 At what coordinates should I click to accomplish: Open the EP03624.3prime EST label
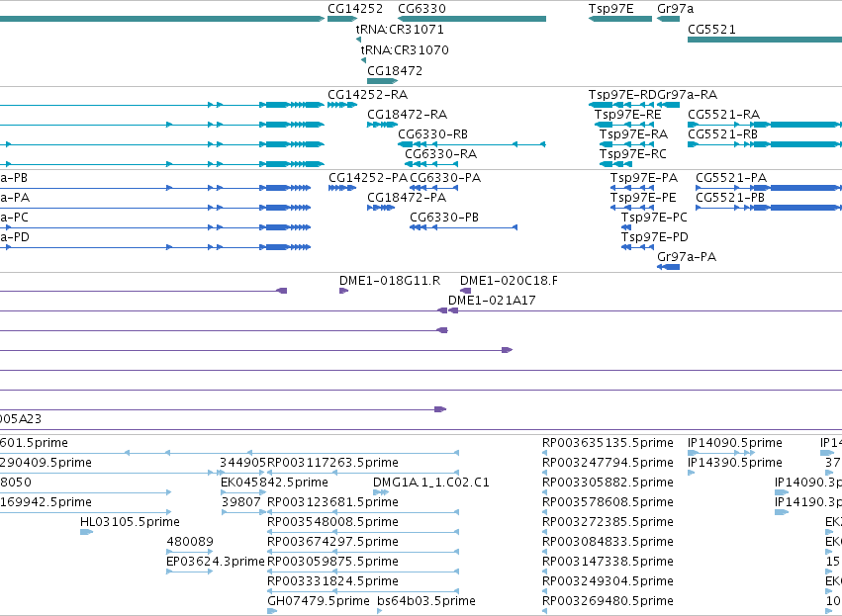pyautogui.click(x=216, y=563)
